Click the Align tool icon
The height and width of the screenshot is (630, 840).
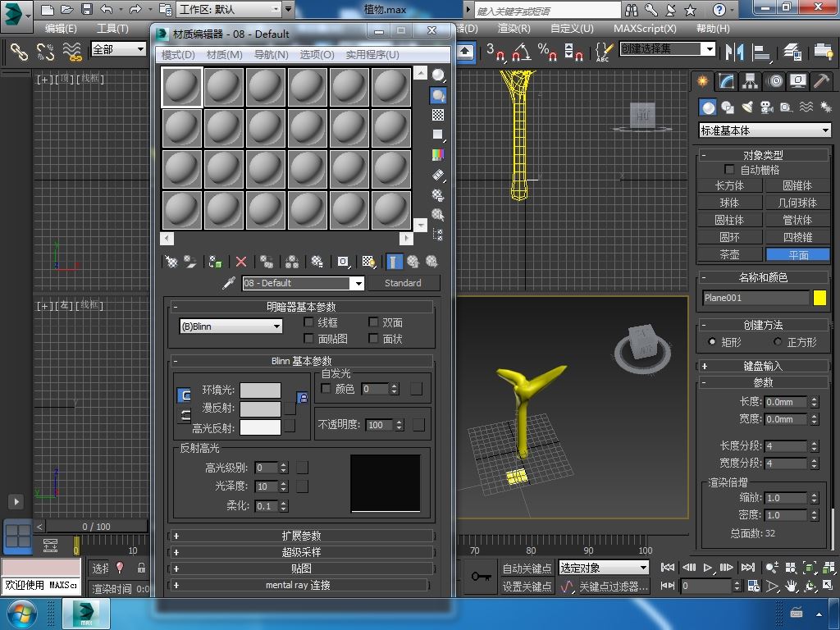point(760,52)
